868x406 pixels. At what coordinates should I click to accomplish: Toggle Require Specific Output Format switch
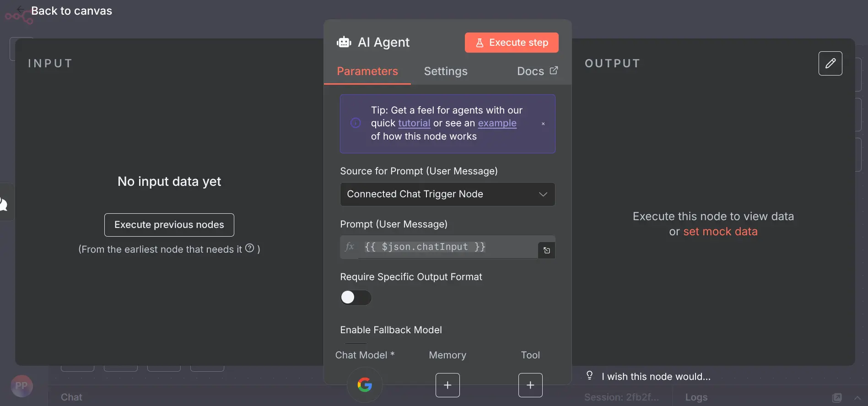coord(356,298)
